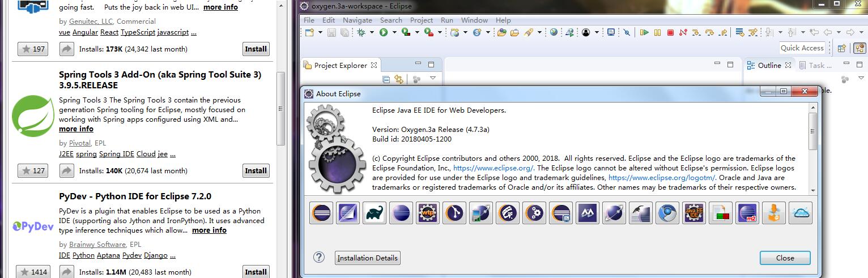Click Collapse All in Project Explorer
868x278 pixels.
386,79
